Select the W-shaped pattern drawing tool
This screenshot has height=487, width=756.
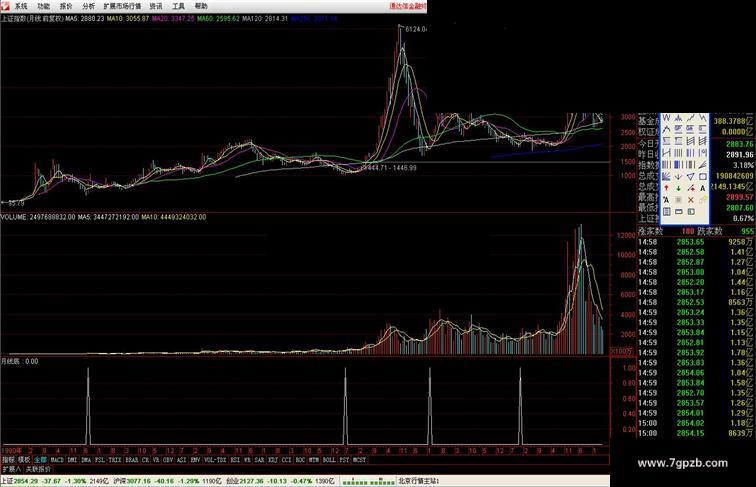[x=666, y=118]
